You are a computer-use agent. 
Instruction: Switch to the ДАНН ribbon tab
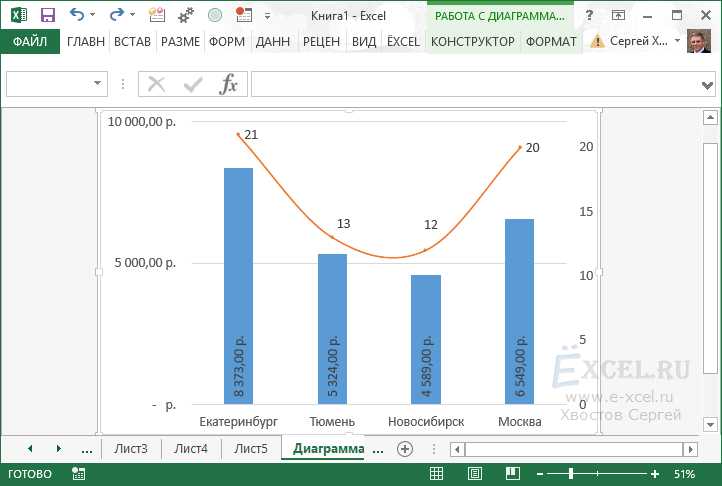click(x=273, y=41)
